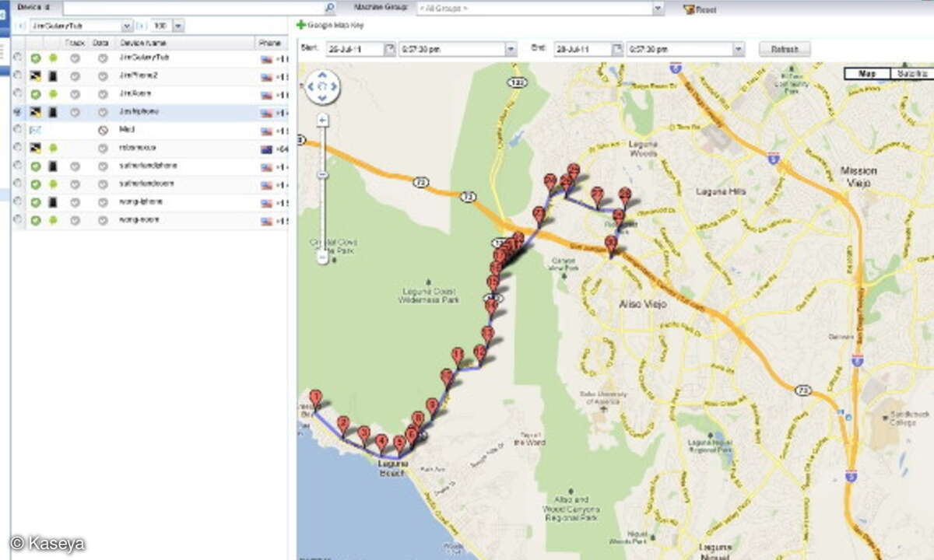Click the magnifier search icon beside Device Id
Screen dimensions: 934x560
coord(329,8)
